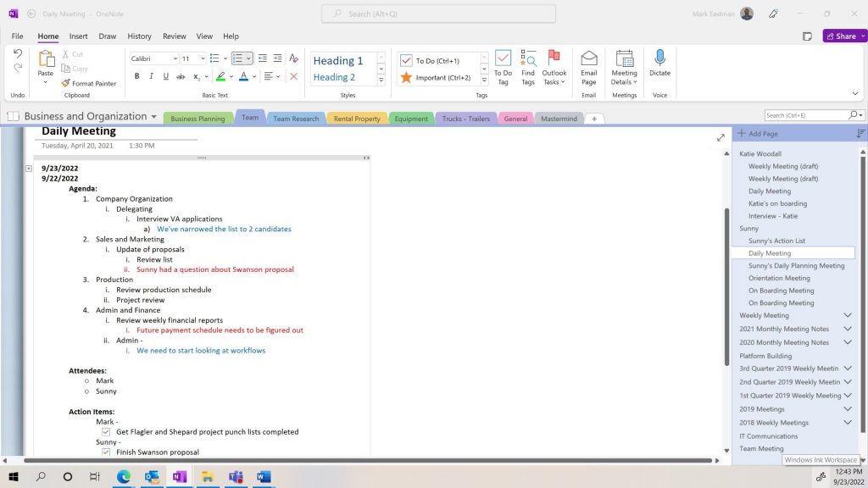868x488 pixels.
Task: Click the To Do Tag icon
Action: pos(503,58)
